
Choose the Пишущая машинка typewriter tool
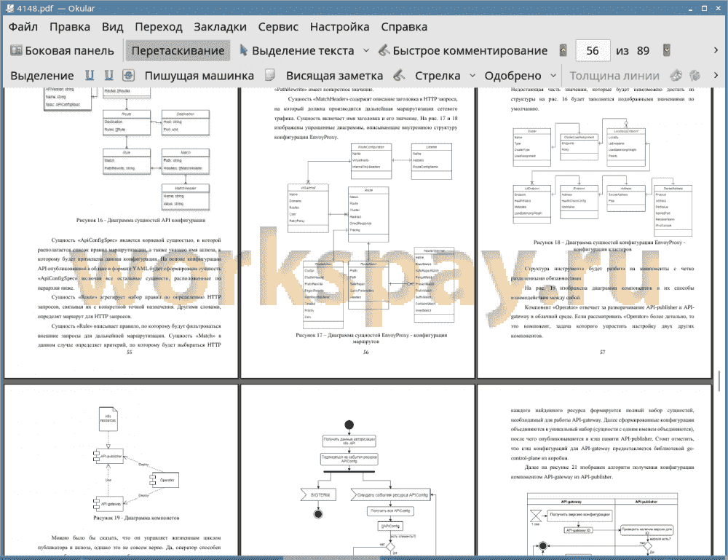(199, 76)
